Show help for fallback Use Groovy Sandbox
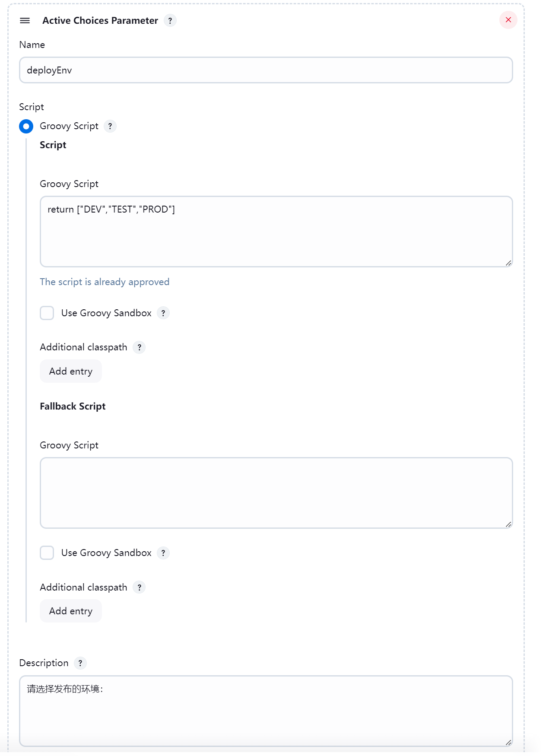The height and width of the screenshot is (756, 549). [x=163, y=553]
